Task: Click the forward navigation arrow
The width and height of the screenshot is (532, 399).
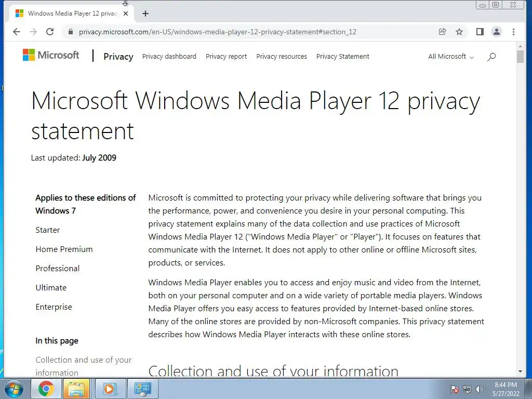Action: (33, 32)
